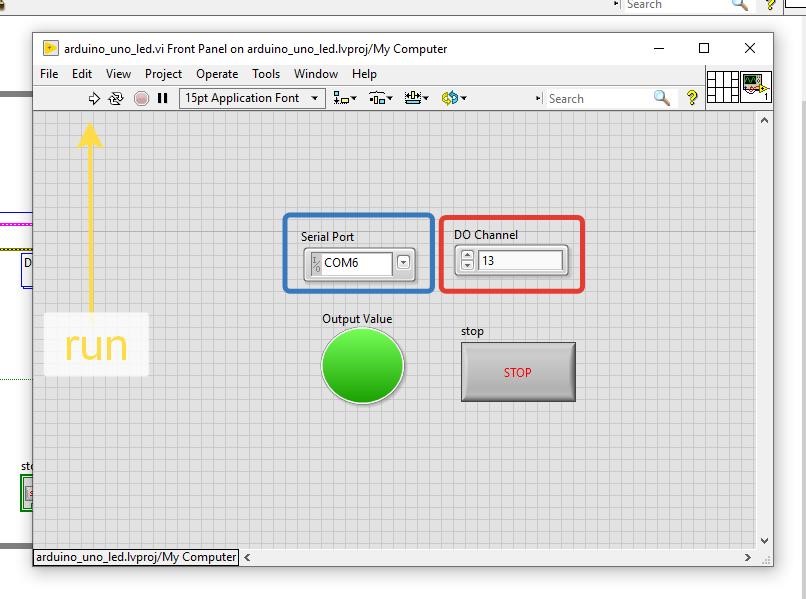Open the Operate menu
This screenshot has height=599, width=806.
click(x=217, y=73)
